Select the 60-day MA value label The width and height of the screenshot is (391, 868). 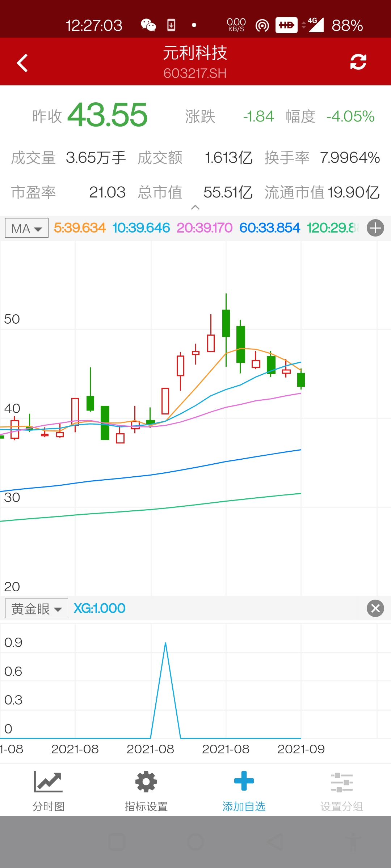pyautogui.click(x=270, y=228)
